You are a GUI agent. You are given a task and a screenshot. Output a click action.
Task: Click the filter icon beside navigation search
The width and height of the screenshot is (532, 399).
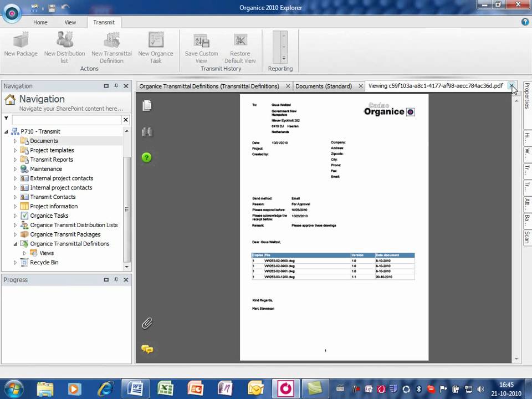6,118
